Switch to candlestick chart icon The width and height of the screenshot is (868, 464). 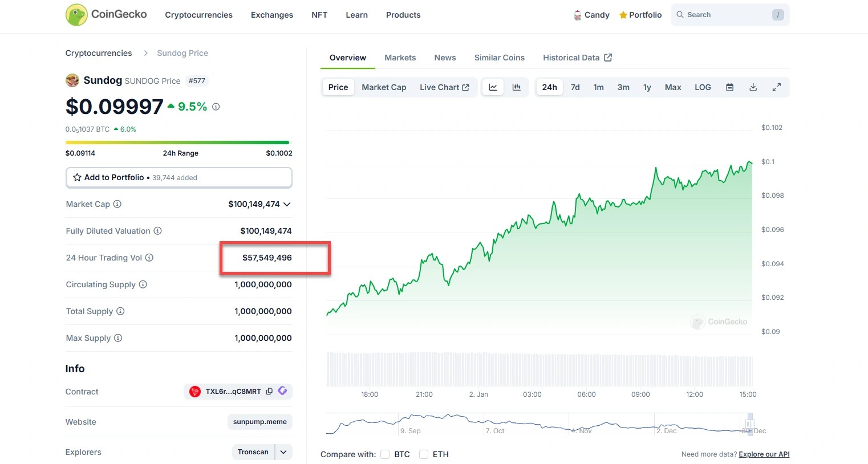(x=517, y=87)
